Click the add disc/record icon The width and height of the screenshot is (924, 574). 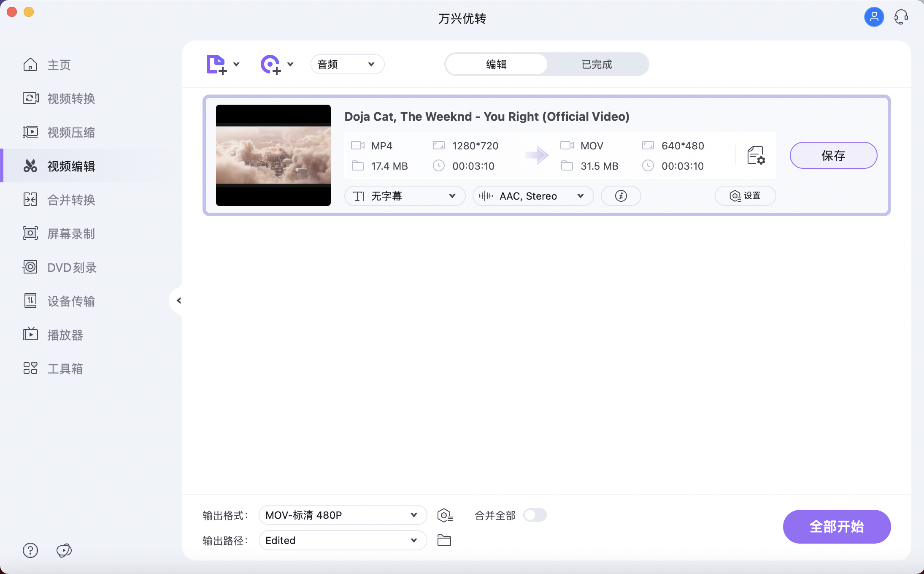click(x=270, y=65)
